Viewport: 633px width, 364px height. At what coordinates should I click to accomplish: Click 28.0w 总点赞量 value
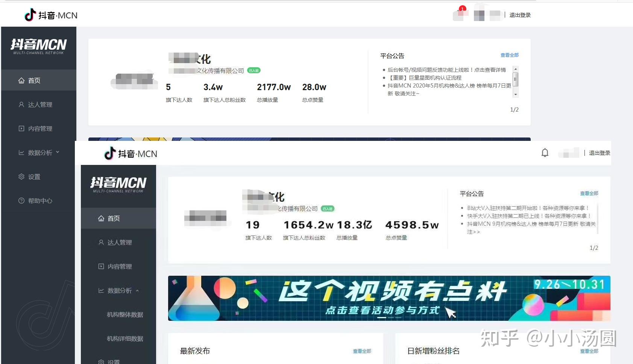point(314,87)
